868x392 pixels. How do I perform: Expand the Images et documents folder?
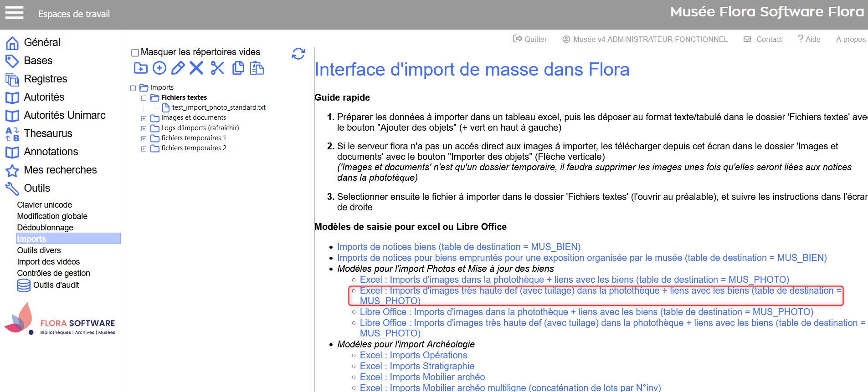[144, 118]
